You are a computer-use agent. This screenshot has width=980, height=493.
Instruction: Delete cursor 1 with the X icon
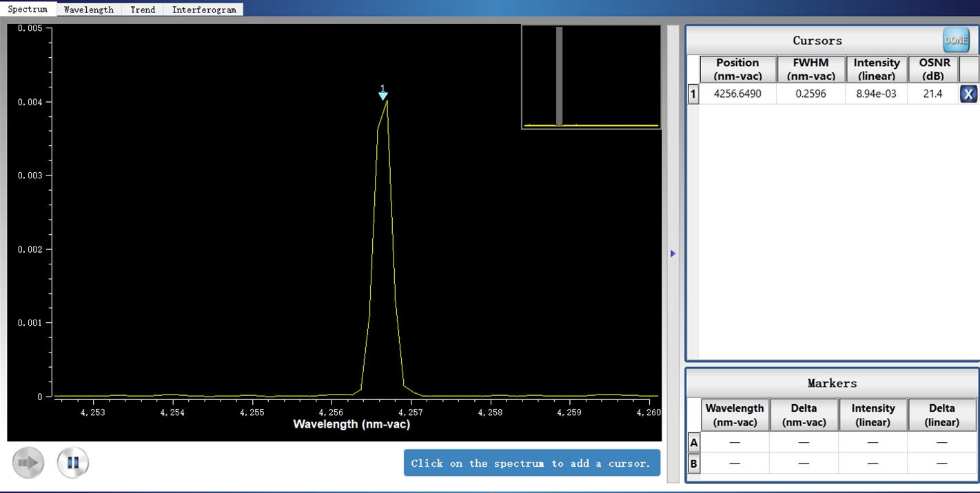(x=968, y=94)
